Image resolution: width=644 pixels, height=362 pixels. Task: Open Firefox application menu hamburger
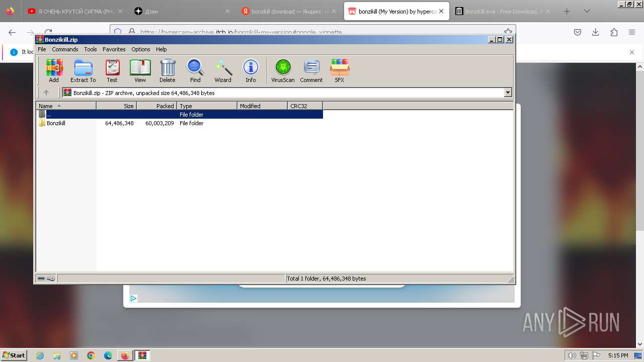pos(632,32)
